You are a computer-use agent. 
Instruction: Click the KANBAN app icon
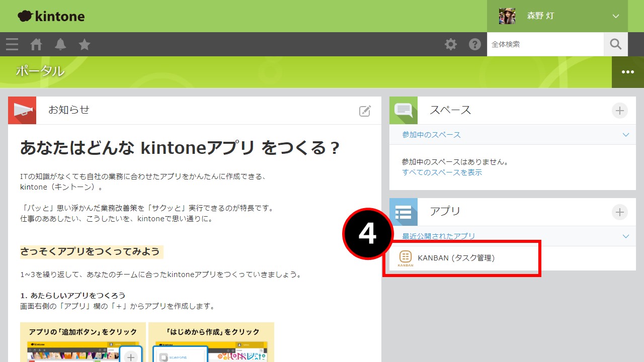click(406, 258)
